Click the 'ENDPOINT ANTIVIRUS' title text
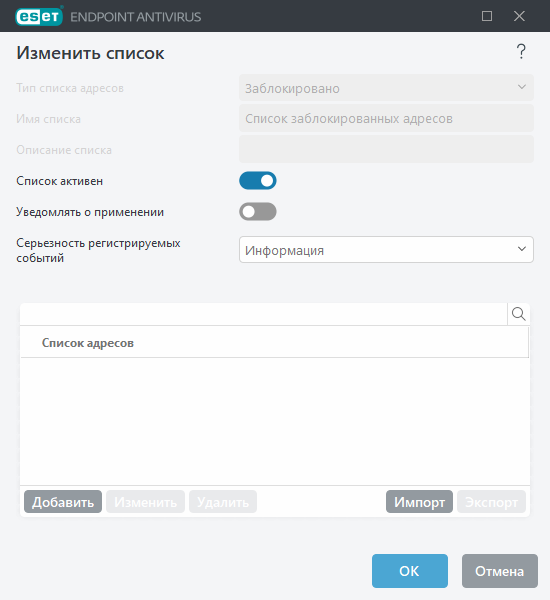The width and height of the screenshot is (550, 600). pyautogui.click(x=135, y=17)
